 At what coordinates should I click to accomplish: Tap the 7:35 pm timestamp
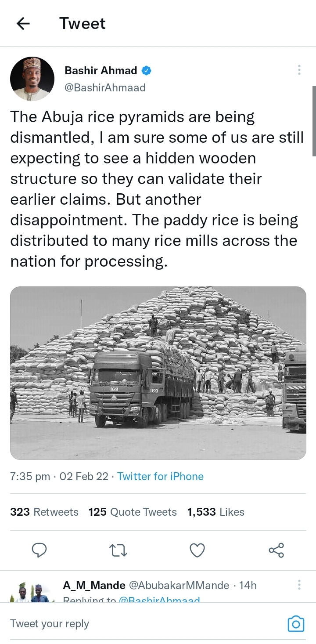(x=30, y=477)
